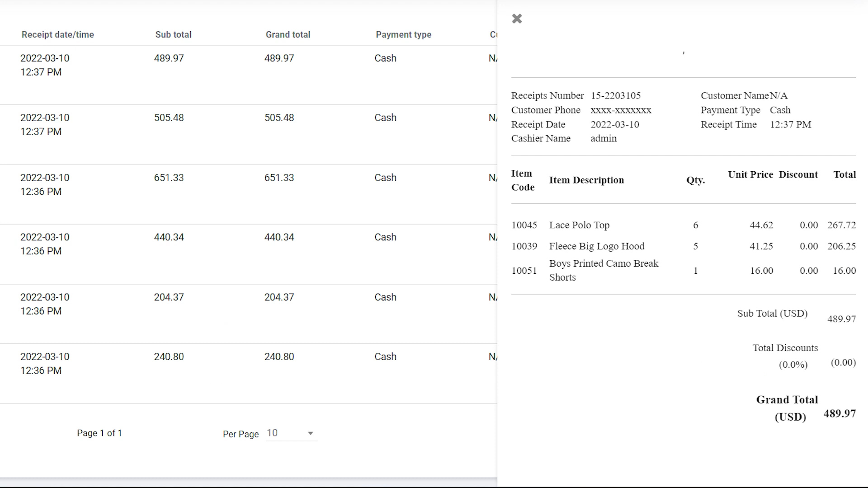Click the Grand total column header
The height and width of the screenshot is (488, 868).
click(288, 35)
